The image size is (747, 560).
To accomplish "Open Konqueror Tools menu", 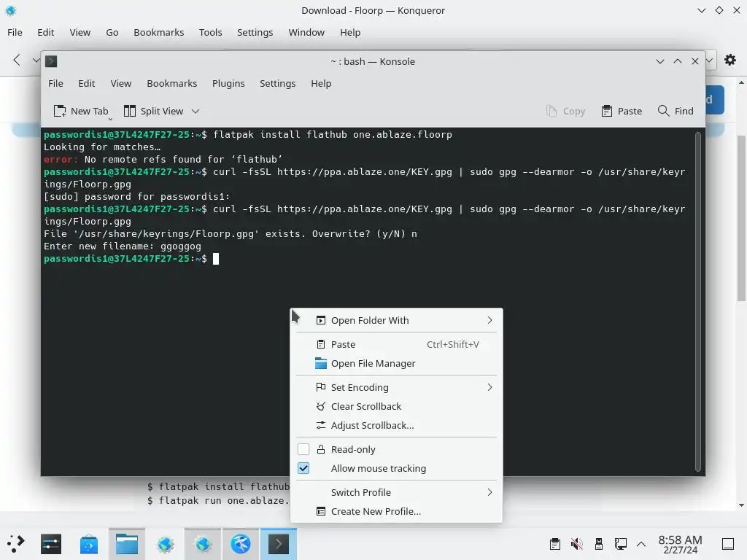I will click(x=211, y=32).
